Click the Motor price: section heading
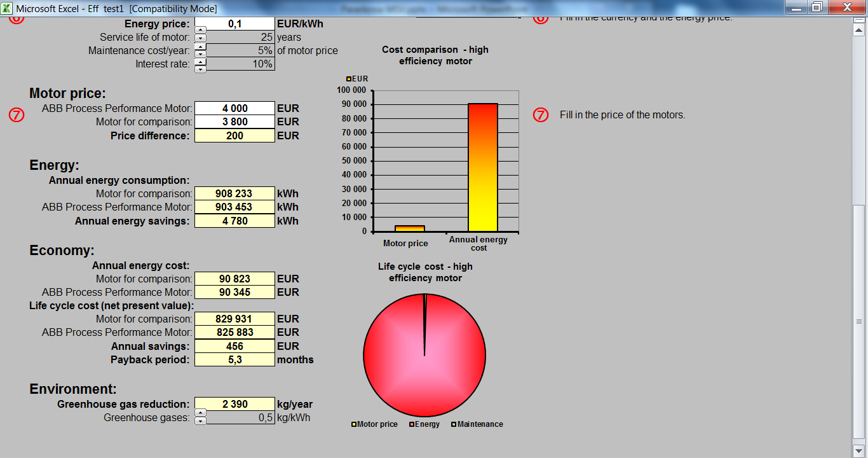The height and width of the screenshot is (458, 868). click(x=67, y=94)
